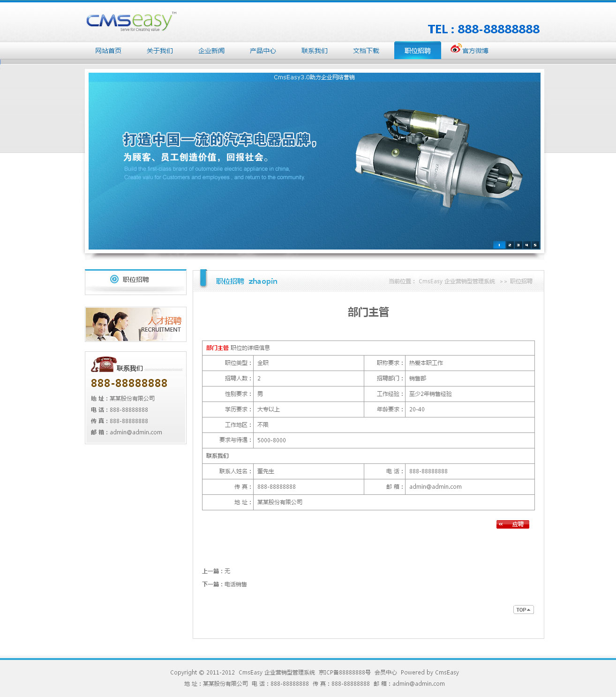Open next article 电话销售
Image resolution: width=616 pixels, height=697 pixels.
235,584
